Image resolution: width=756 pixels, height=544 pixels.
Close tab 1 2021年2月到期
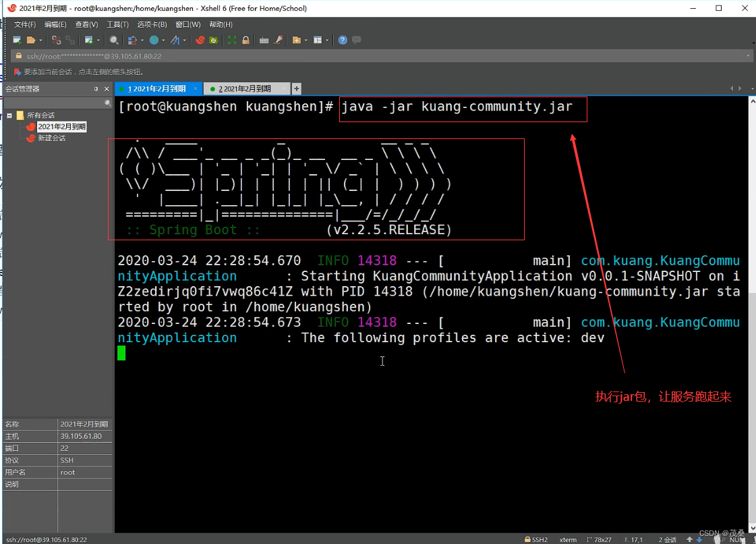[x=196, y=88]
